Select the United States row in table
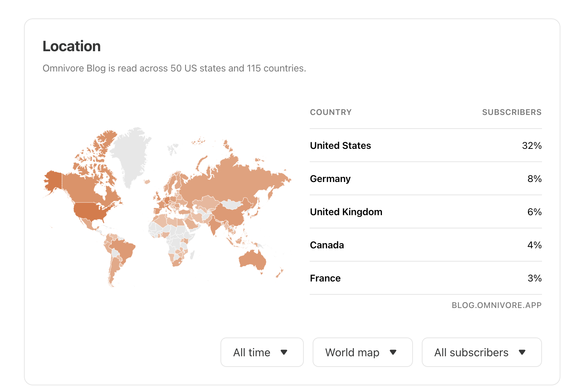570x392 pixels. 425,146
